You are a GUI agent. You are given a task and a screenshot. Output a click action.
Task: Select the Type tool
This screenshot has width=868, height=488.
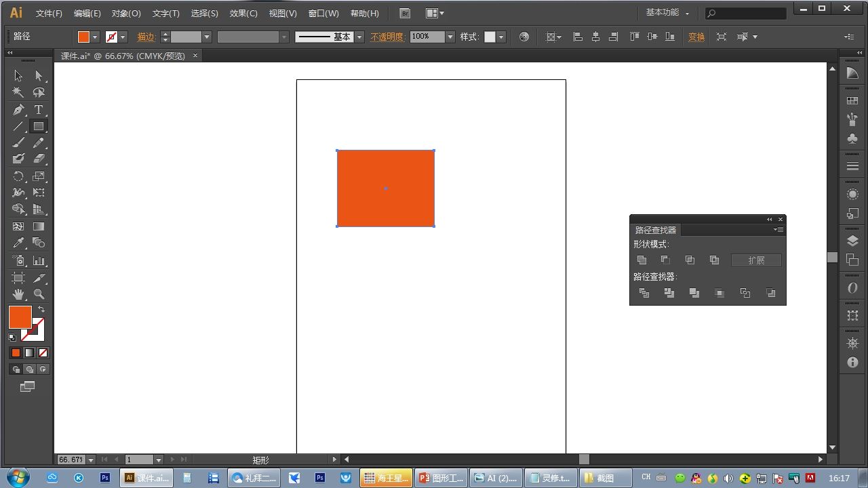39,110
